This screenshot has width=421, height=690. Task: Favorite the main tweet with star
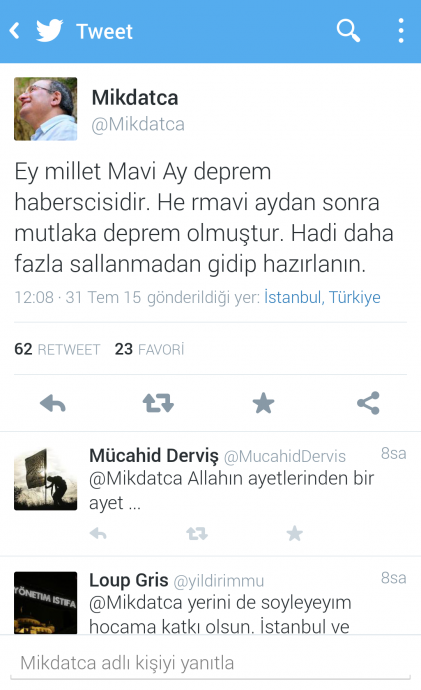coord(263,403)
